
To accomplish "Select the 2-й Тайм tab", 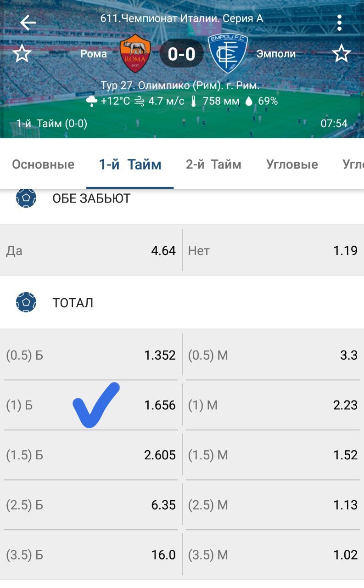I will [213, 164].
